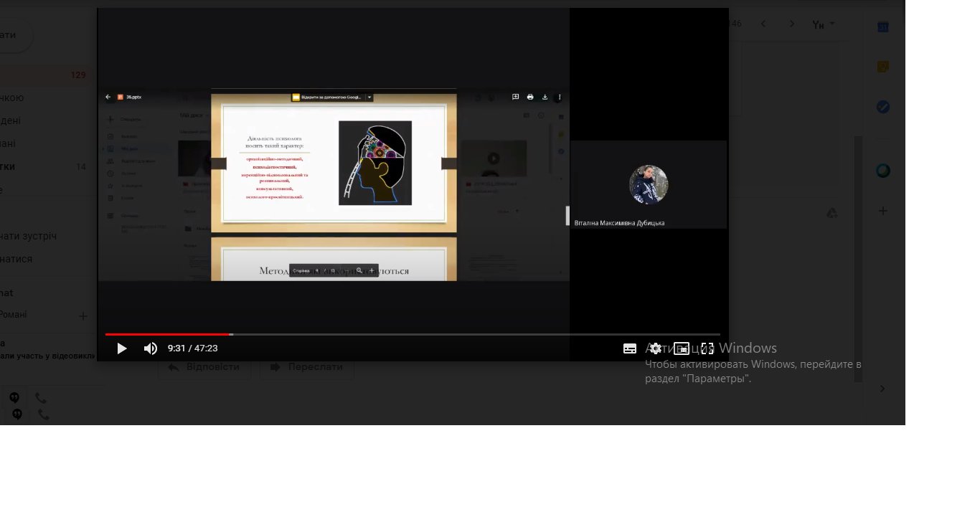Open Google Tasks side panel
Image resolution: width=980 pixels, height=522 pixels.
pos(883,107)
